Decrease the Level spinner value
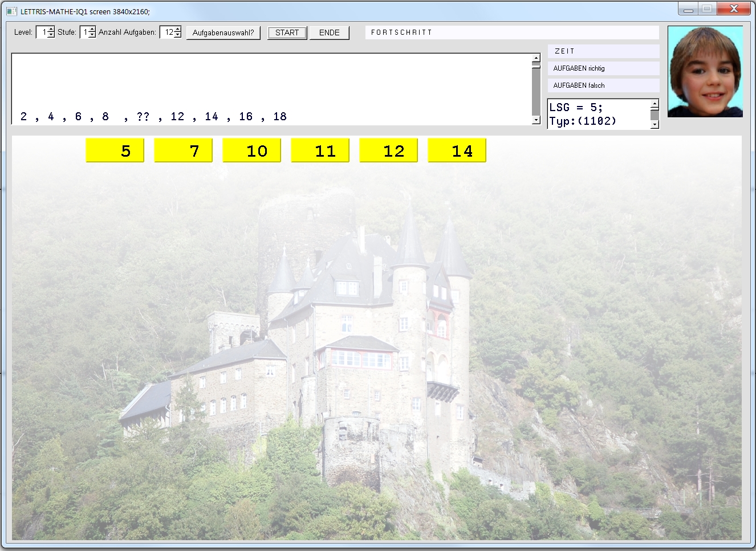The height and width of the screenshot is (551, 756). (51, 35)
